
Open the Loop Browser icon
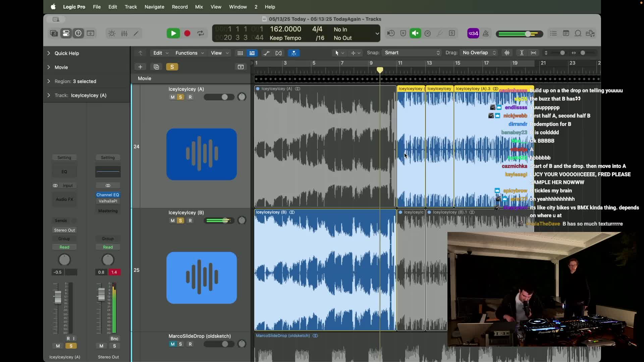coord(578,33)
